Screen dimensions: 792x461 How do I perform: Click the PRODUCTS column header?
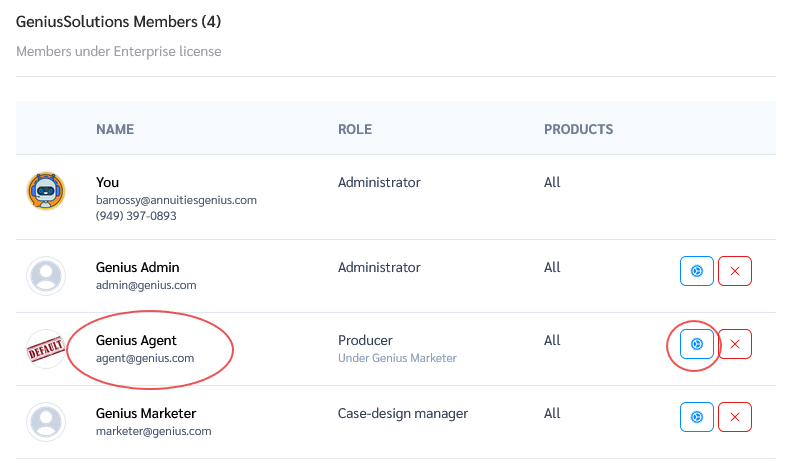pos(578,130)
